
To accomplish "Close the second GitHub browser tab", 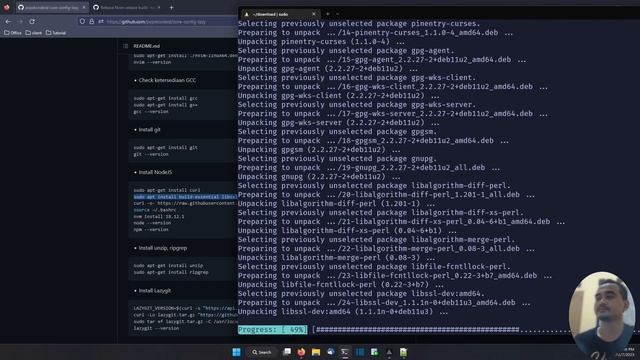I will coord(159,7).
